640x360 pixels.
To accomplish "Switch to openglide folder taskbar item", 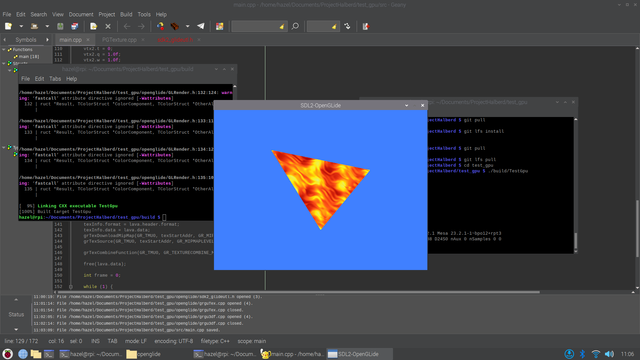I will click(144, 354).
